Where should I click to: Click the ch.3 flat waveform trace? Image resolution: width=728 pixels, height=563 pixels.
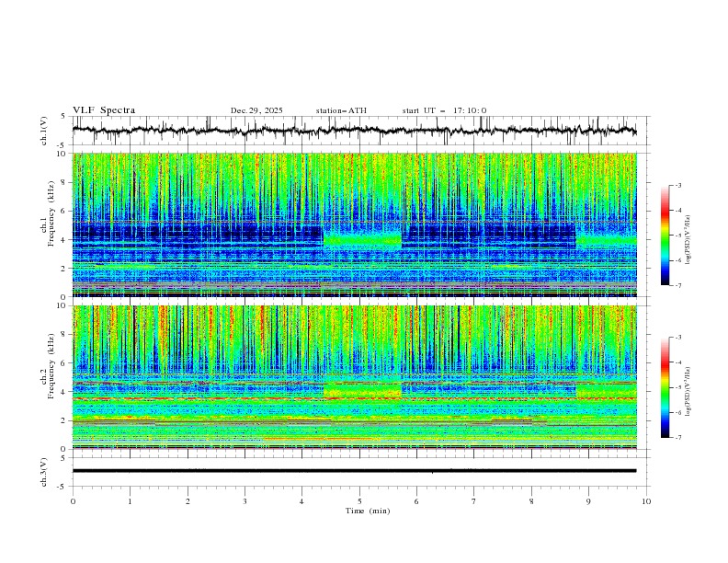pyautogui.click(x=354, y=471)
